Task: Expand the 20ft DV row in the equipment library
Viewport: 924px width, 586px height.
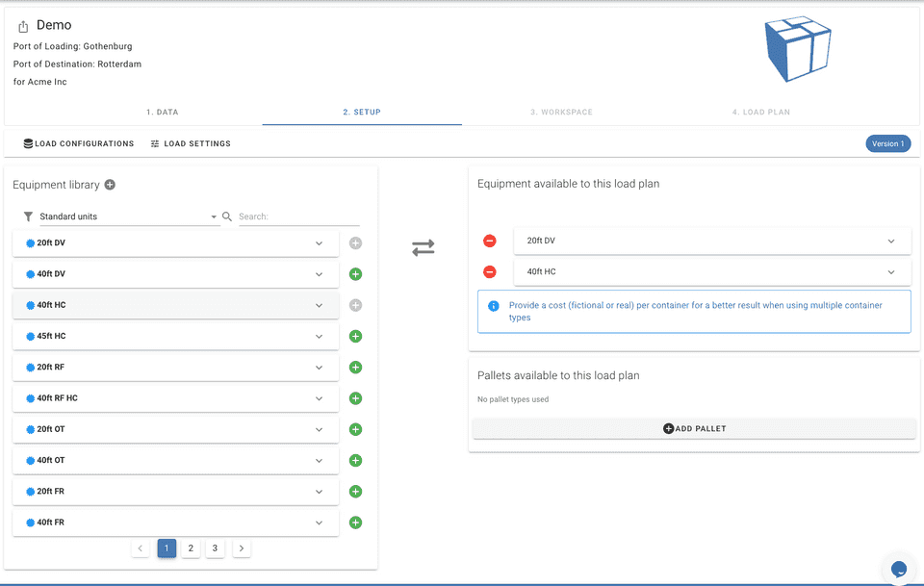Action: coord(320,242)
